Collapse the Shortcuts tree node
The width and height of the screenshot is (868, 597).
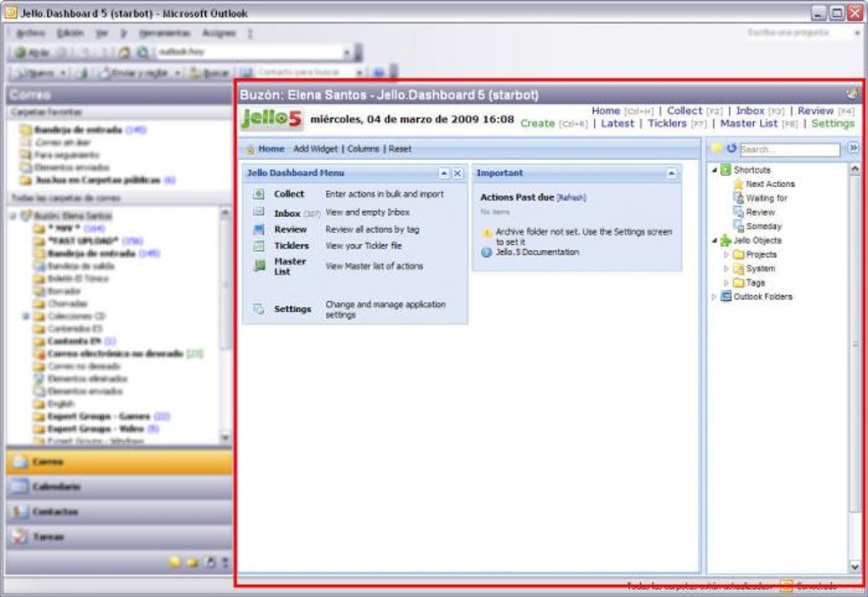coord(714,170)
